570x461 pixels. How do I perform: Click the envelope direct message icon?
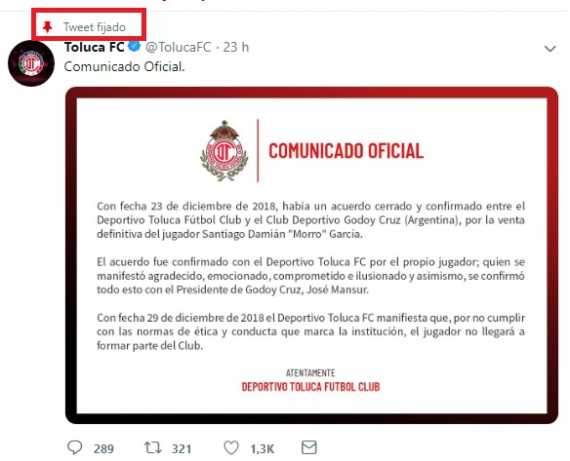pyautogui.click(x=309, y=447)
